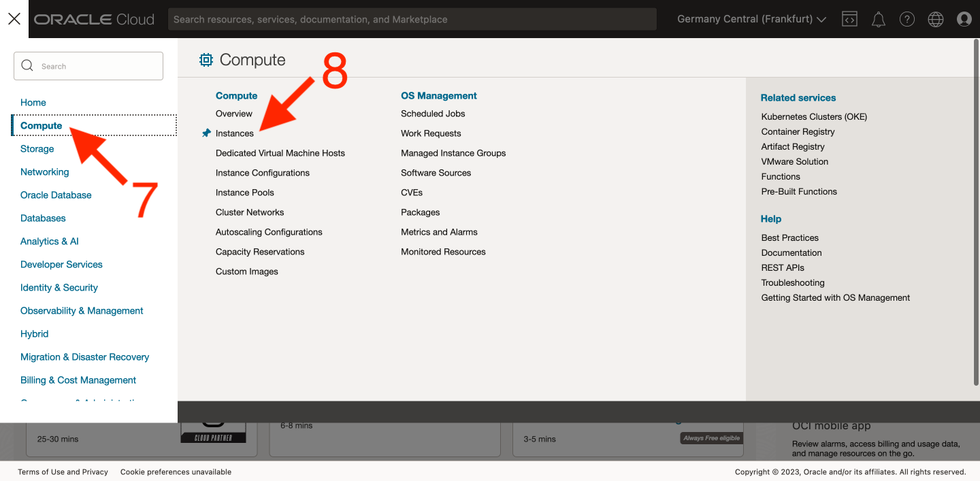The height and width of the screenshot is (481, 980).
Task: Open the language globe icon
Action: click(936, 19)
